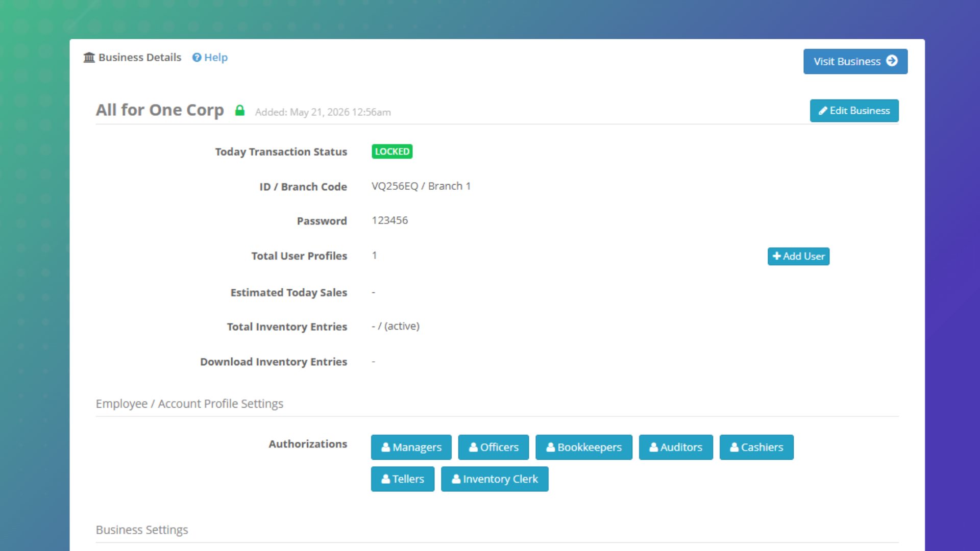Click the Business Settings heading

pyautogui.click(x=142, y=530)
